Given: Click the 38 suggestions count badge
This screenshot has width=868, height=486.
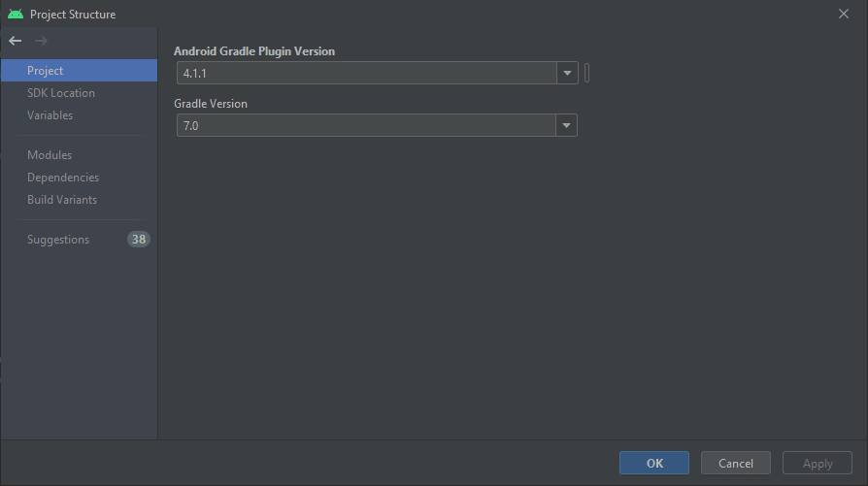Looking at the screenshot, I should pos(139,240).
